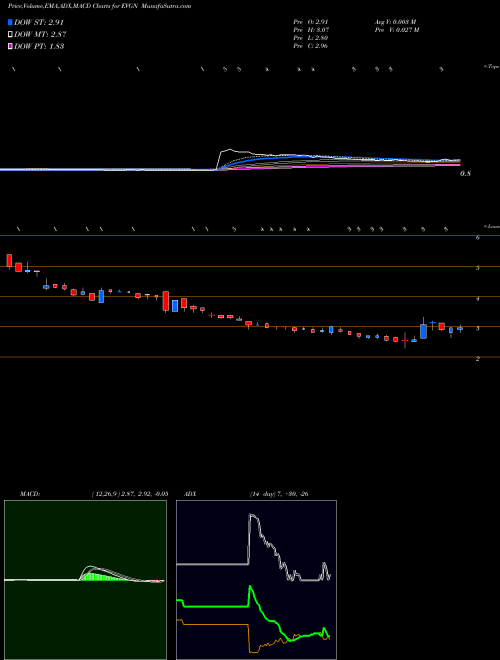500x660 pixels.
Task: Select the MACD values '(12,26,9) 2.87, 2.92, -0.05'
Action: coord(130,494)
